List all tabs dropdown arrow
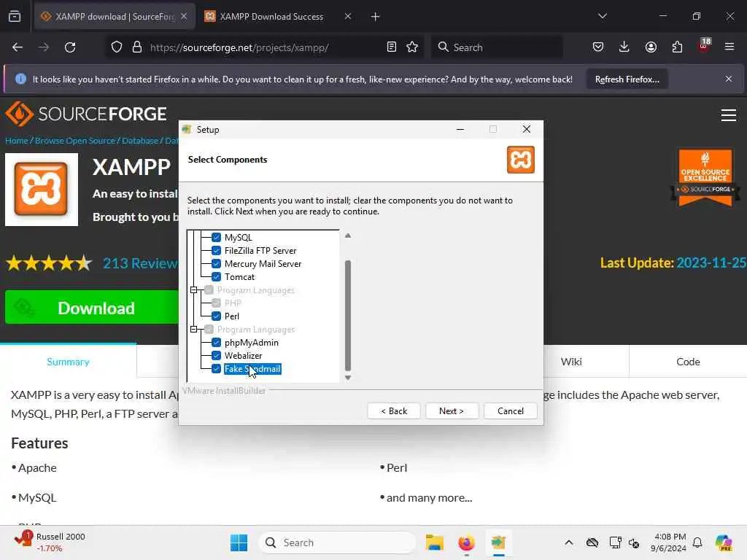Image resolution: width=747 pixels, height=560 pixels. (x=603, y=16)
